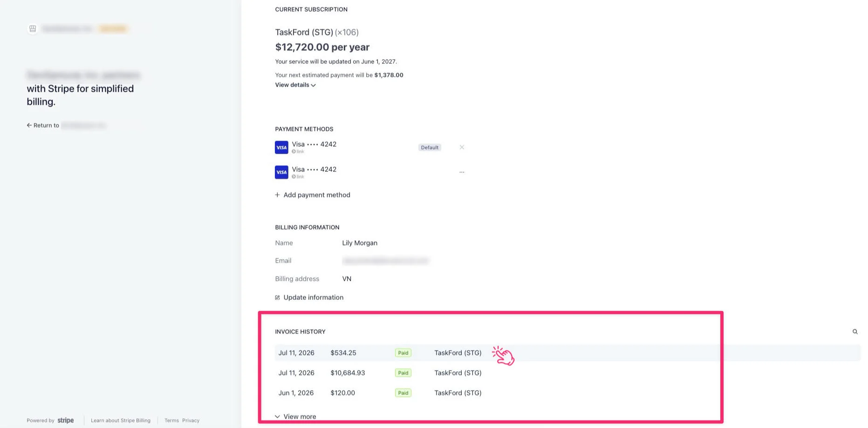
Task: Select the second Visa 4242 card text
Action: [x=314, y=170]
